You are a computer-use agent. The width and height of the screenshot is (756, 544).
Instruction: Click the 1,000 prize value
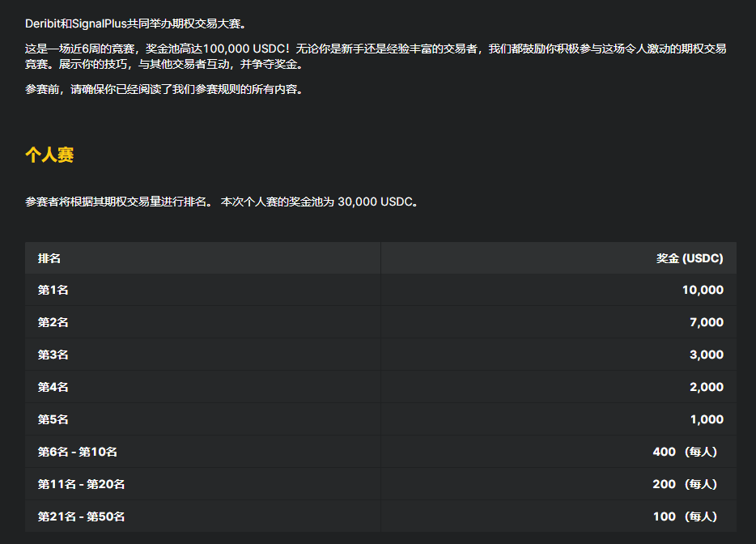click(x=707, y=419)
